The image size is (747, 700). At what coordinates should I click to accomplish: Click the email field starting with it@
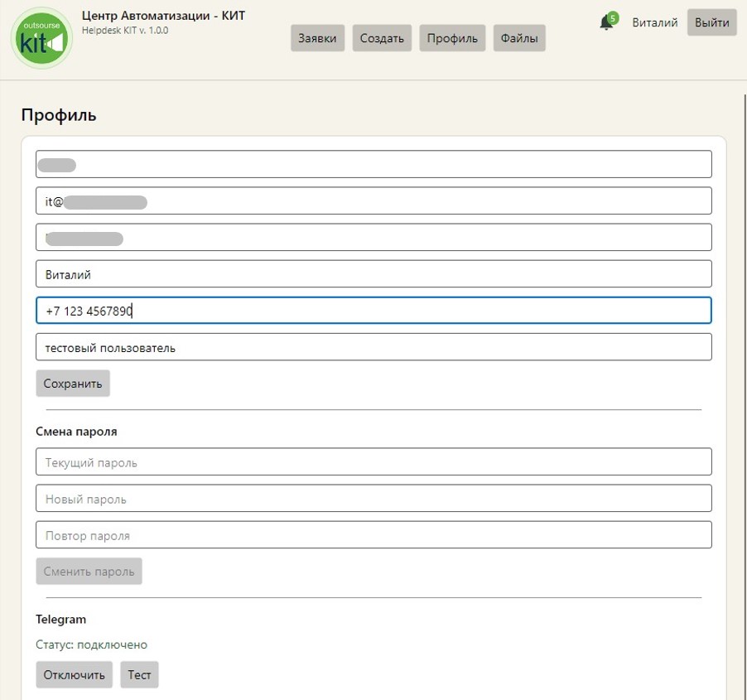[373, 200]
